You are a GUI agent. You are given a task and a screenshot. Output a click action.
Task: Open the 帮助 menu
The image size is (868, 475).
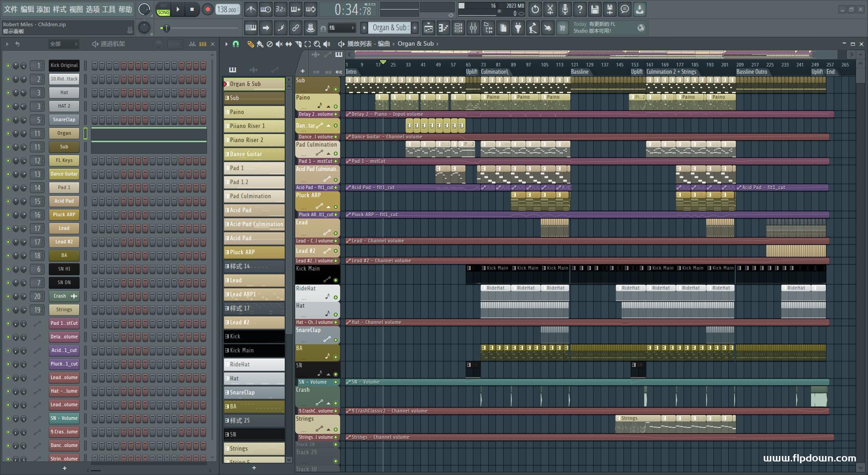125,9
